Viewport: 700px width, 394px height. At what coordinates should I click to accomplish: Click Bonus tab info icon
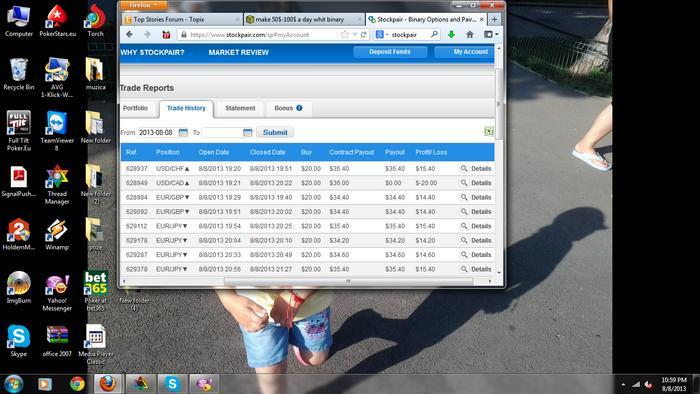(x=299, y=108)
